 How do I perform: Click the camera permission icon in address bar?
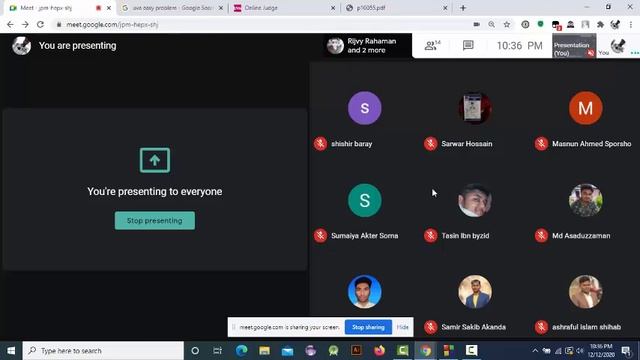click(x=476, y=24)
